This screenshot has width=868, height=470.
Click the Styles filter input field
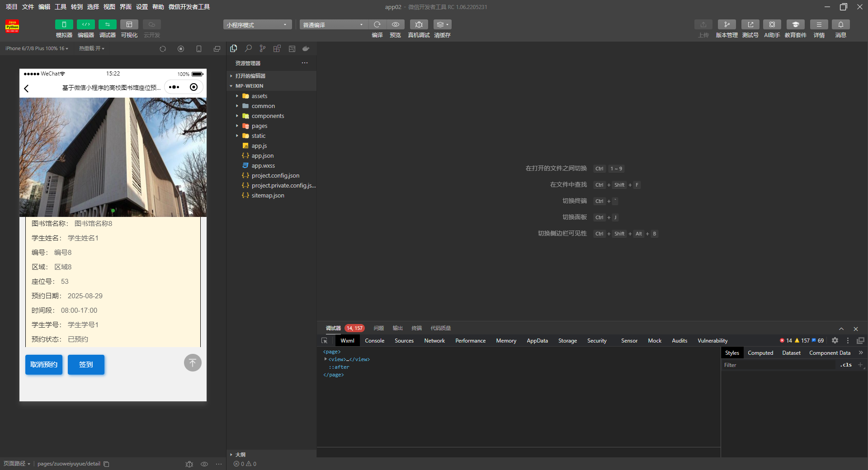point(778,365)
